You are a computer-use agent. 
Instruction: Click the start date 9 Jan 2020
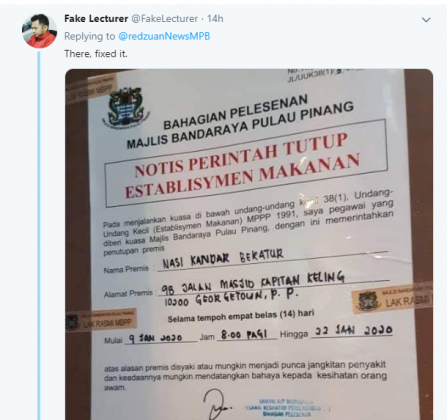tap(156, 338)
